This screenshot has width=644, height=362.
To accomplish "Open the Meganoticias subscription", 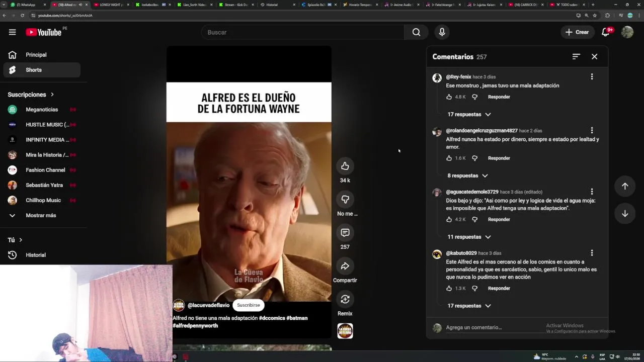I will [x=42, y=110].
